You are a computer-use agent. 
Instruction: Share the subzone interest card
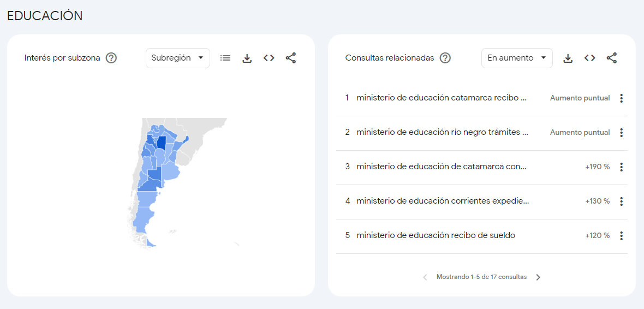pyautogui.click(x=291, y=58)
